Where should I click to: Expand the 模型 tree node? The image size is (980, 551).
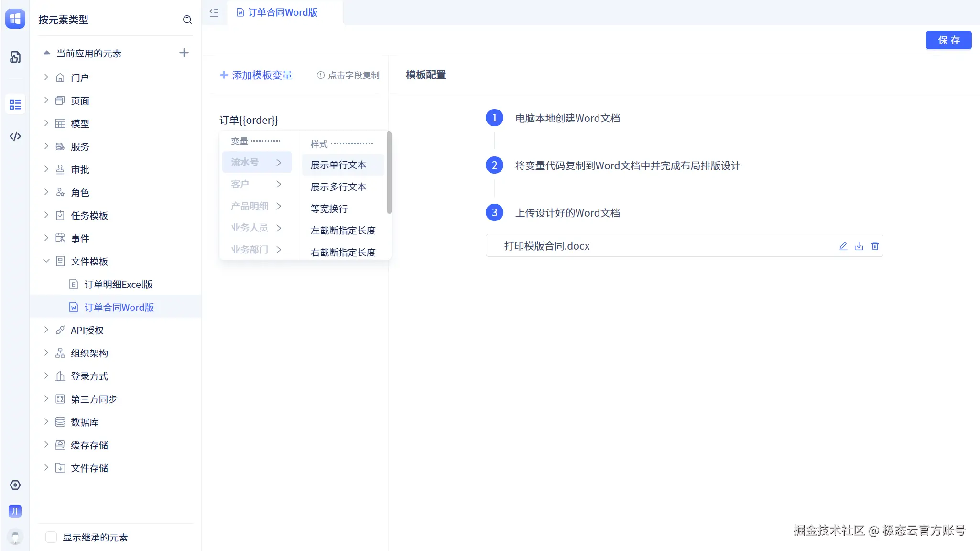pos(46,123)
